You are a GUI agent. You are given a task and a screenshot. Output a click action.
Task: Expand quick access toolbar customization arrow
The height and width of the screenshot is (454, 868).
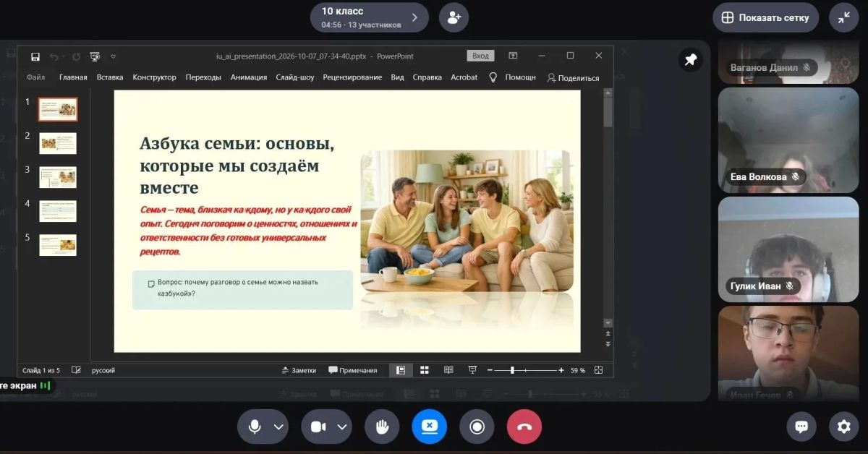[113, 56]
